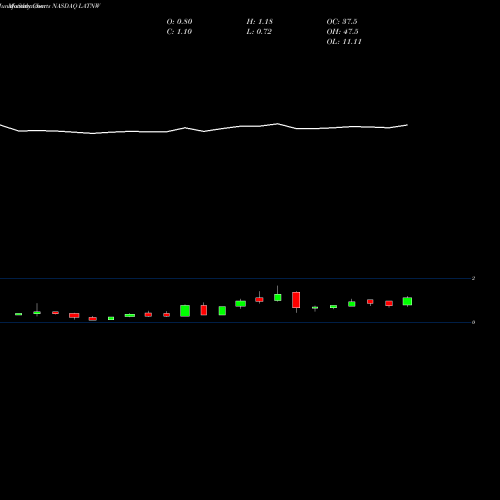This screenshot has width=500, height=500.
Task: Select the close price value C: 1.10
Action: click(x=179, y=32)
